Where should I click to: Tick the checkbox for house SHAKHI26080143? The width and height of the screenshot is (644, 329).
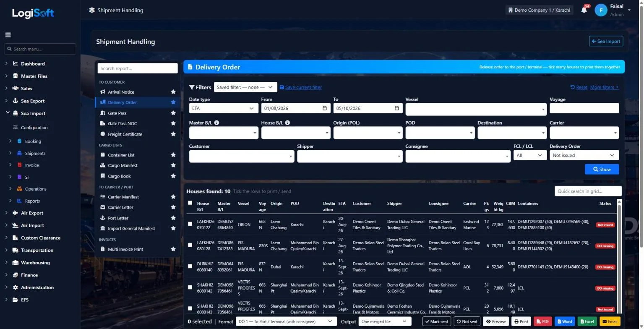190,308
